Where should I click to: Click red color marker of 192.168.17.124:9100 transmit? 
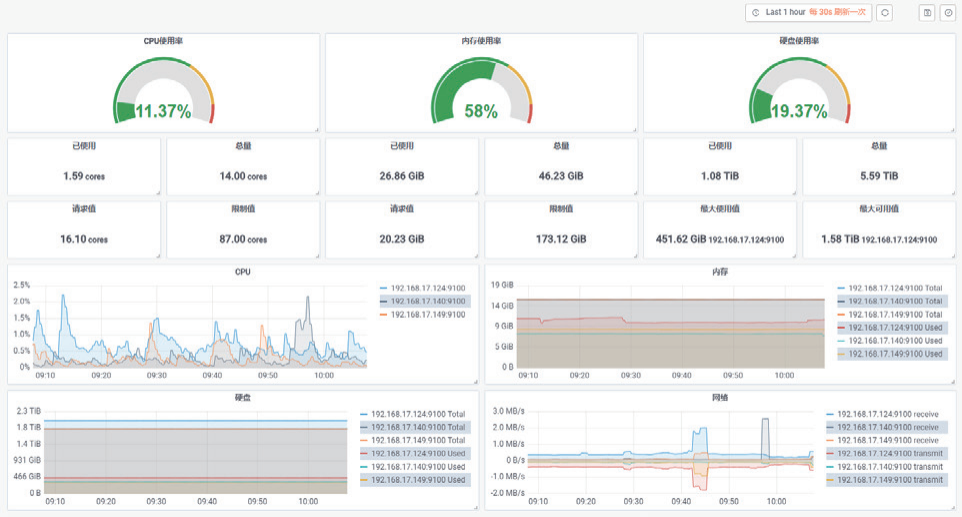(830, 454)
